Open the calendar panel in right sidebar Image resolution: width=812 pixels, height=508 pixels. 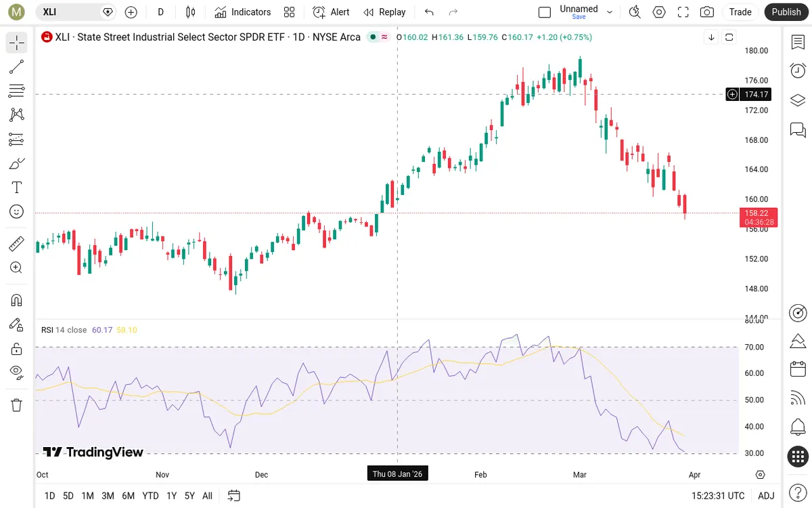point(798,369)
